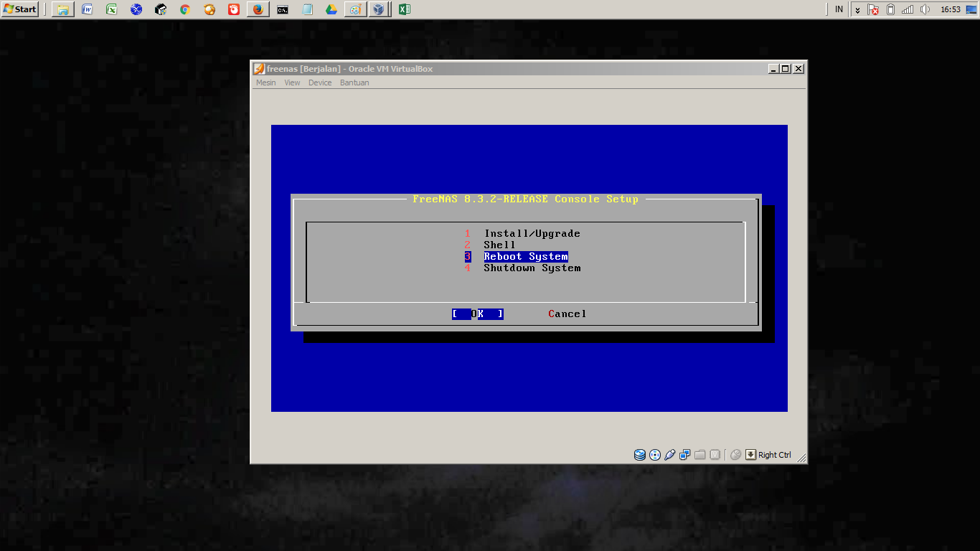Open the Mesin menu

[x=266, y=83]
